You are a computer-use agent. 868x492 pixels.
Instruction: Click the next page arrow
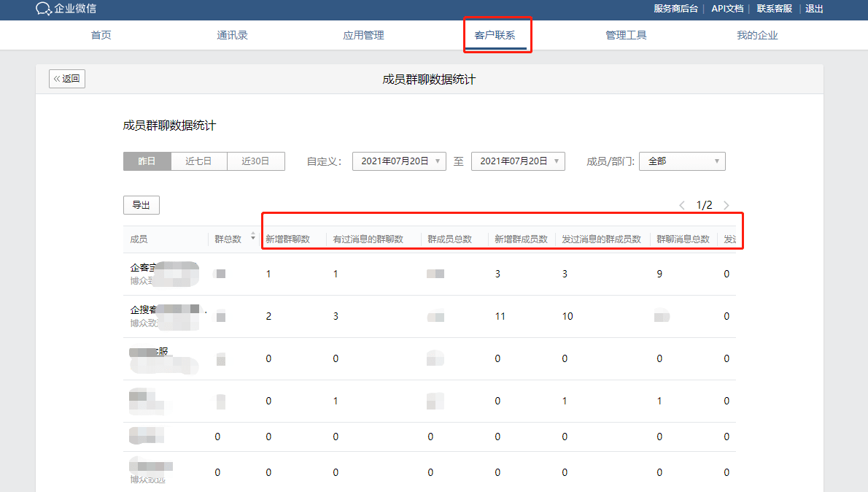pyautogui.click(x=726, y=205)
